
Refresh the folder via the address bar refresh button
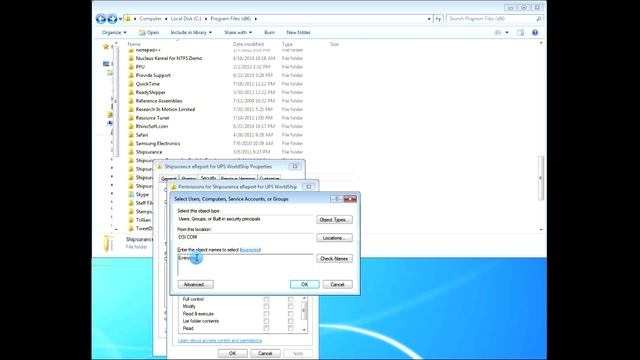tap(438, 19)
